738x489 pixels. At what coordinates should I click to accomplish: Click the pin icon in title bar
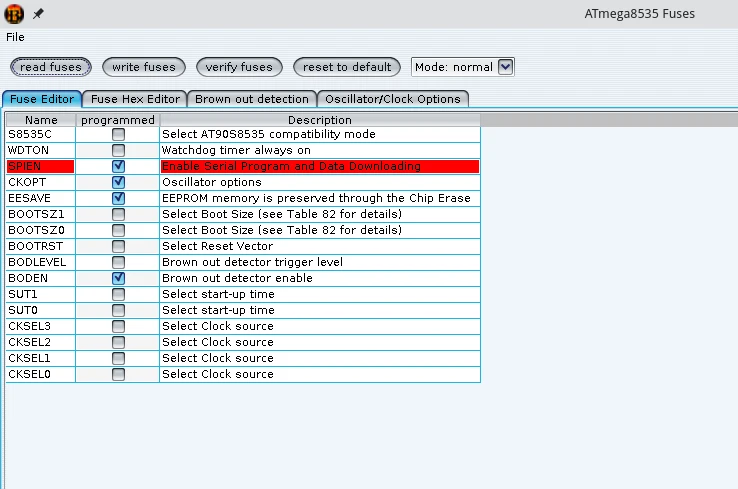38,14
